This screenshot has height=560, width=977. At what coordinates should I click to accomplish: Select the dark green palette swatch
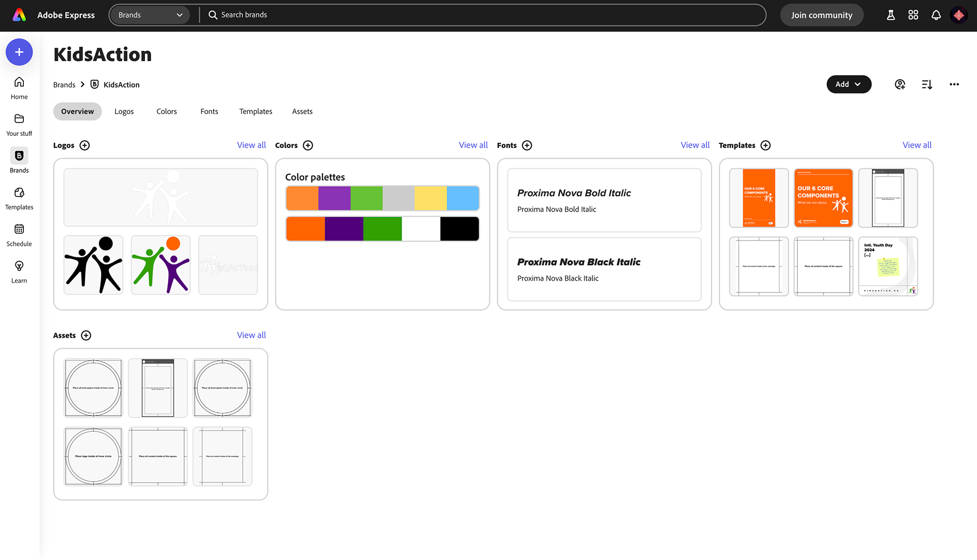coord(383,229)
